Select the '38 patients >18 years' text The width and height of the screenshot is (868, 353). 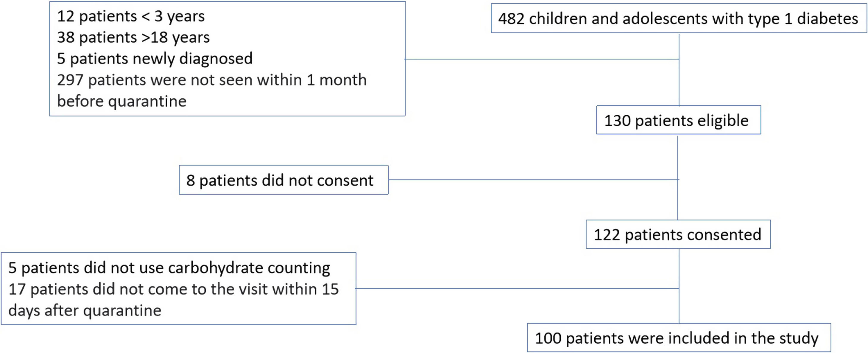133,38
